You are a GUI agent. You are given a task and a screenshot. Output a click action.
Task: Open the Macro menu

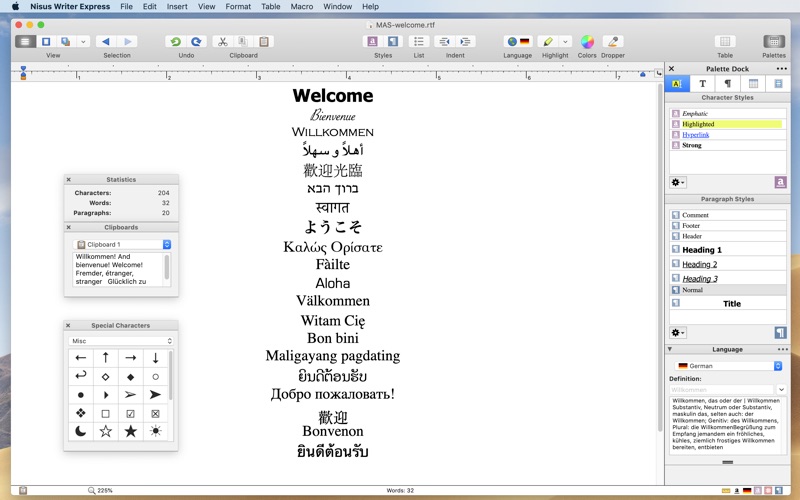[302, 7]
